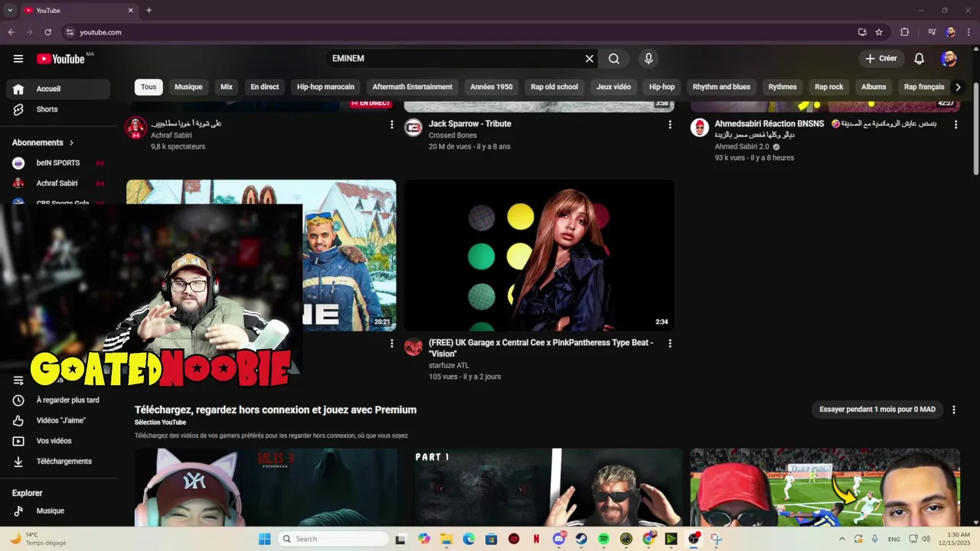
Task: Open Ahmed Sabiri 2.0 channel avatar
Action: coord(700,127)
